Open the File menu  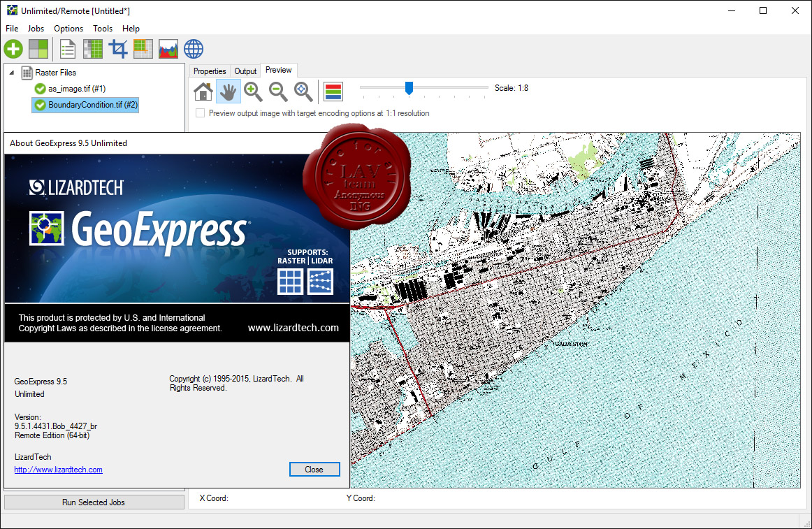[x=12, y=29]
